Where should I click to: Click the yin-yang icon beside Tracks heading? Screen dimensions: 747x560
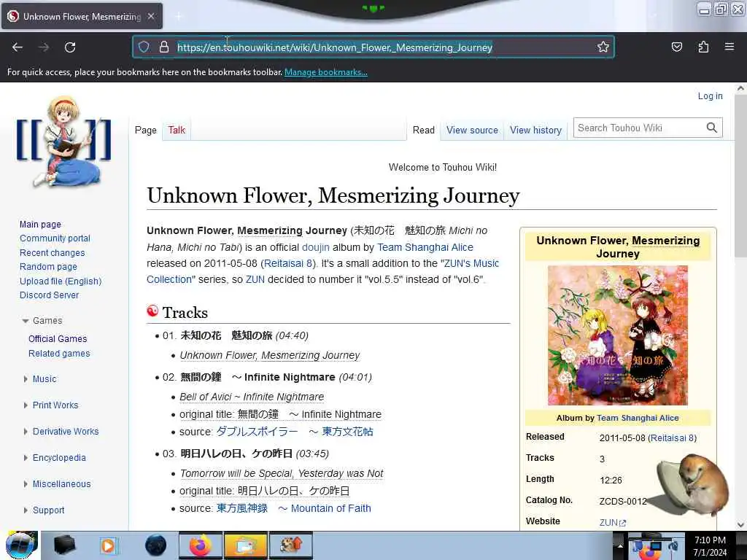[x=152, y=311]
